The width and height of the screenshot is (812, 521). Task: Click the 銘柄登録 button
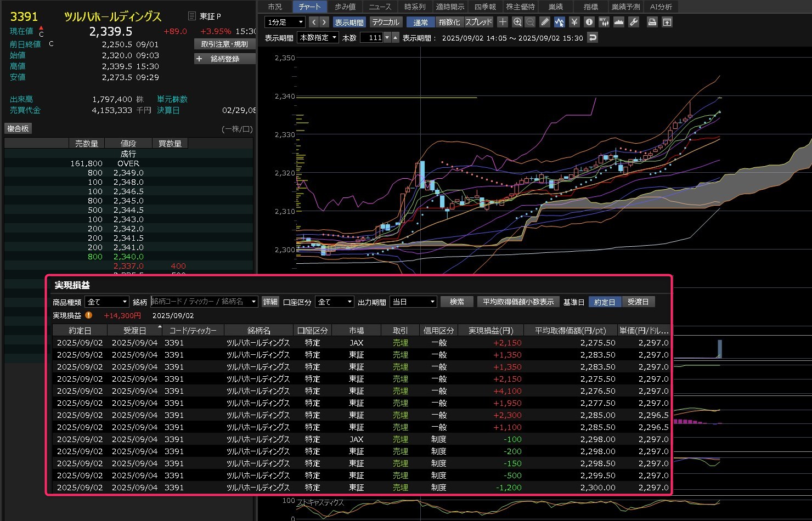click(224, 59)
